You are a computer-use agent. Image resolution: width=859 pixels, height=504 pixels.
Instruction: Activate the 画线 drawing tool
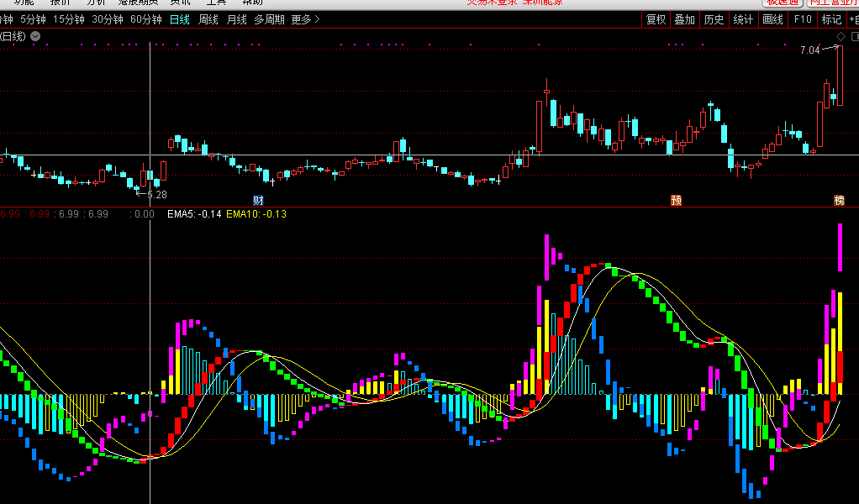click(772, 19)
